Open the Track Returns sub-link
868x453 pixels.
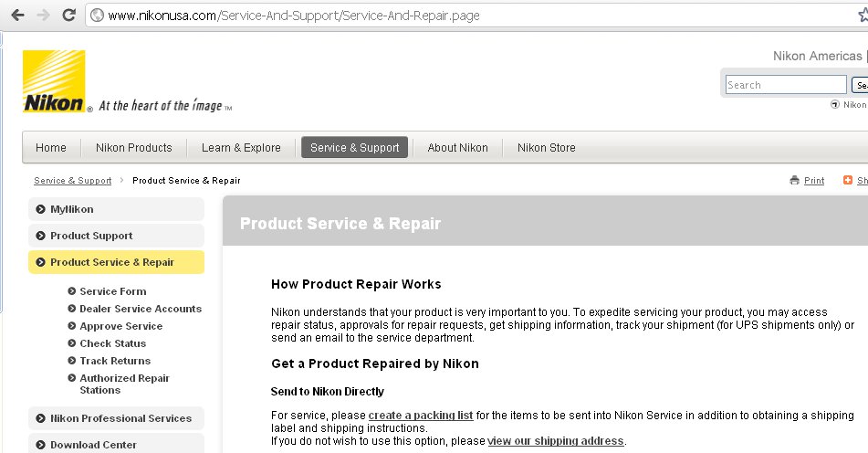[x=115, y=361]
